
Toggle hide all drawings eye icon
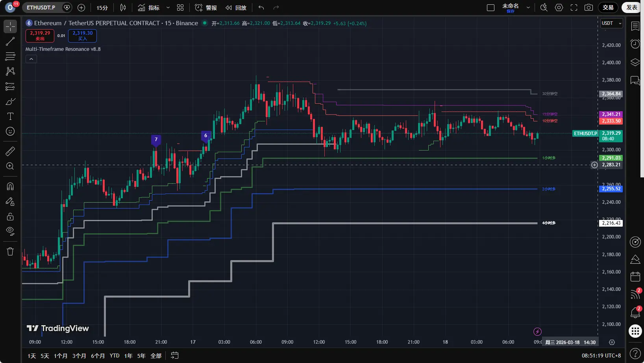tap(10, 231)
